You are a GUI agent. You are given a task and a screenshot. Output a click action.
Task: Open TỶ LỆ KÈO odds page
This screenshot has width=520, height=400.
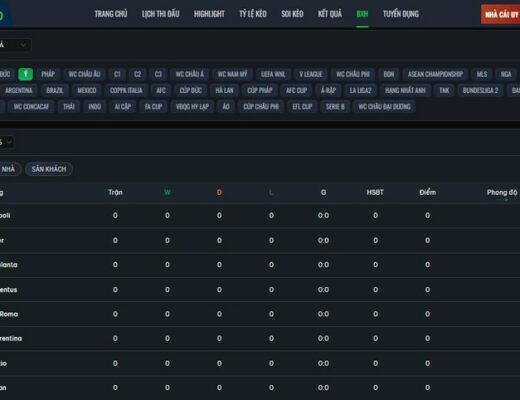[253, 14]
